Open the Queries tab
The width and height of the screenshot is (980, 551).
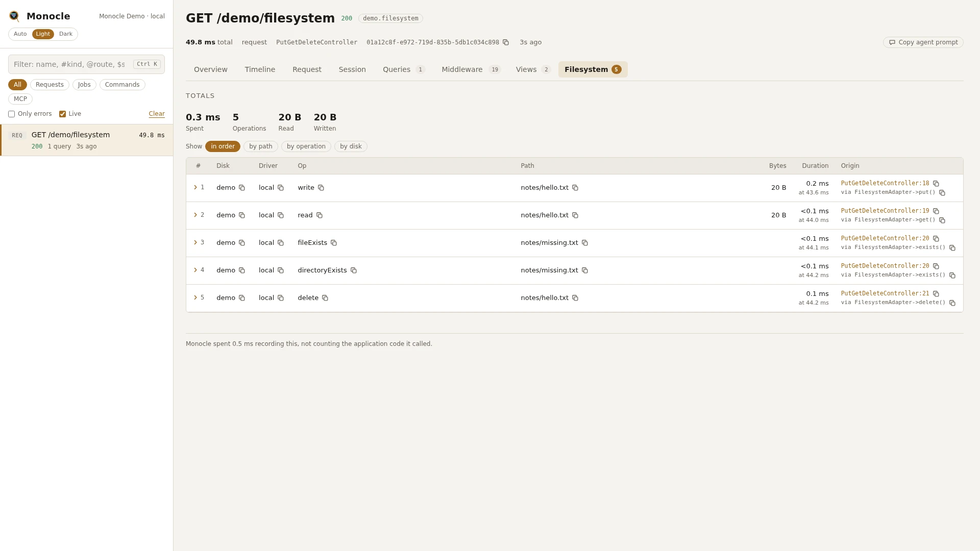(x=404, y=69)
